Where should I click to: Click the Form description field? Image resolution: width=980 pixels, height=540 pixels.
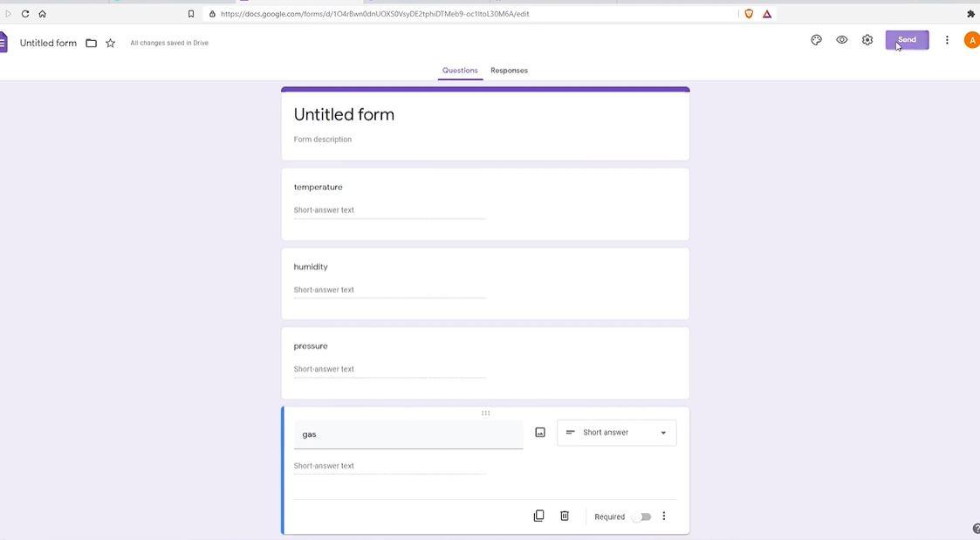(485, 140)
